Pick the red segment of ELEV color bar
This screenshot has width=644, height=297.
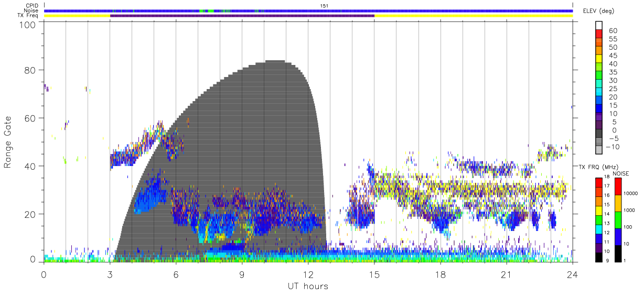[599, 33]
